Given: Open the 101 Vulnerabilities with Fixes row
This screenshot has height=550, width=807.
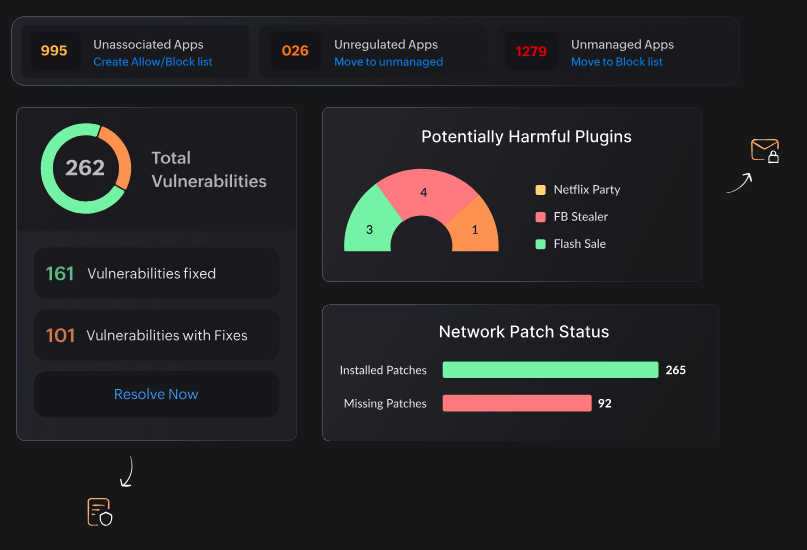Looking at the screenshot, I should pyautogui.click(x=156, y=335).
